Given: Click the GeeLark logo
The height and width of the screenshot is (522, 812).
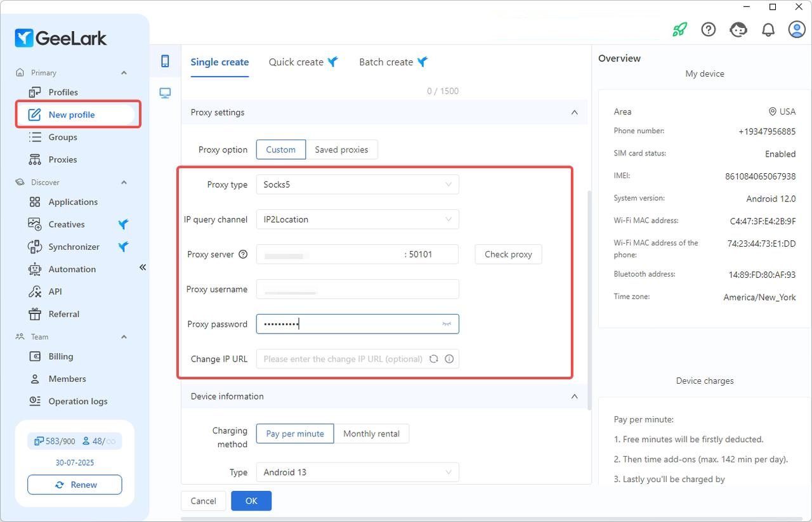Looking at the screenshot, I should coord(61,38).
